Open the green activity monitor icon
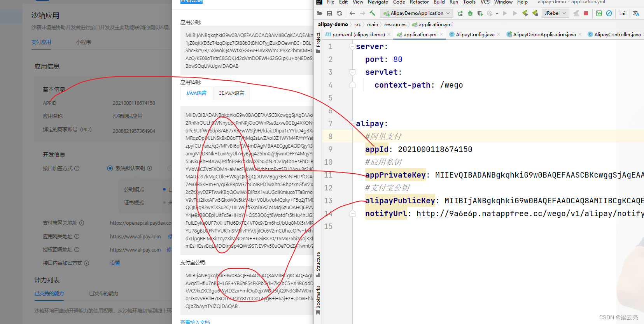644x324 pixels. (599, 13)
